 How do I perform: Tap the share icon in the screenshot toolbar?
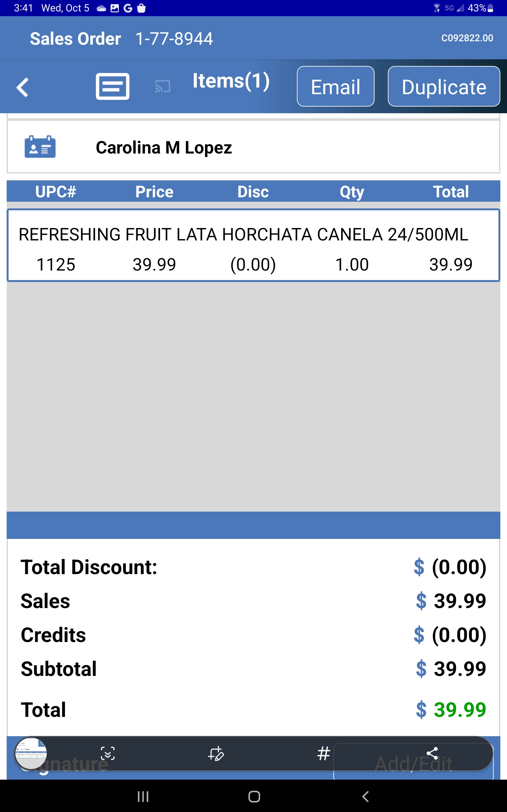click(432, 753)
